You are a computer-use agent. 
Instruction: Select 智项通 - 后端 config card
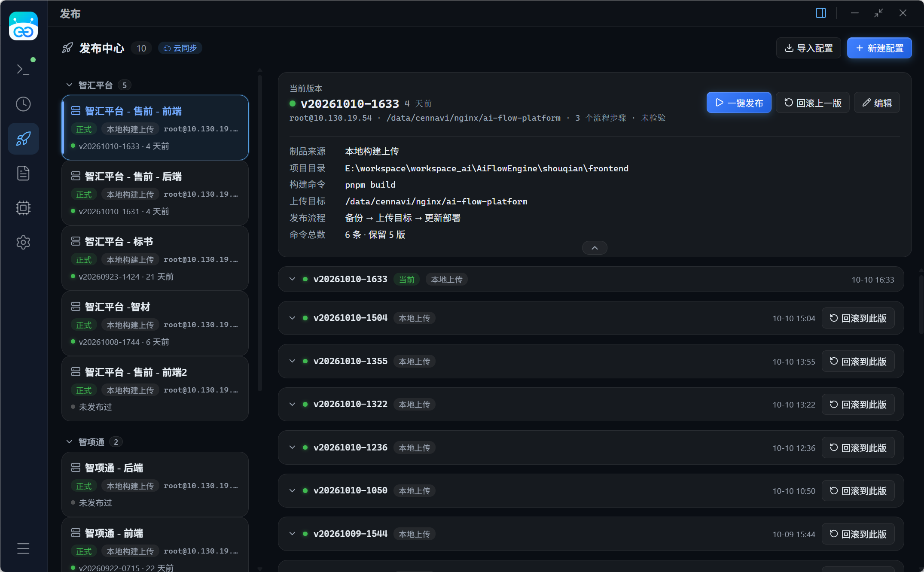(155, 484)
